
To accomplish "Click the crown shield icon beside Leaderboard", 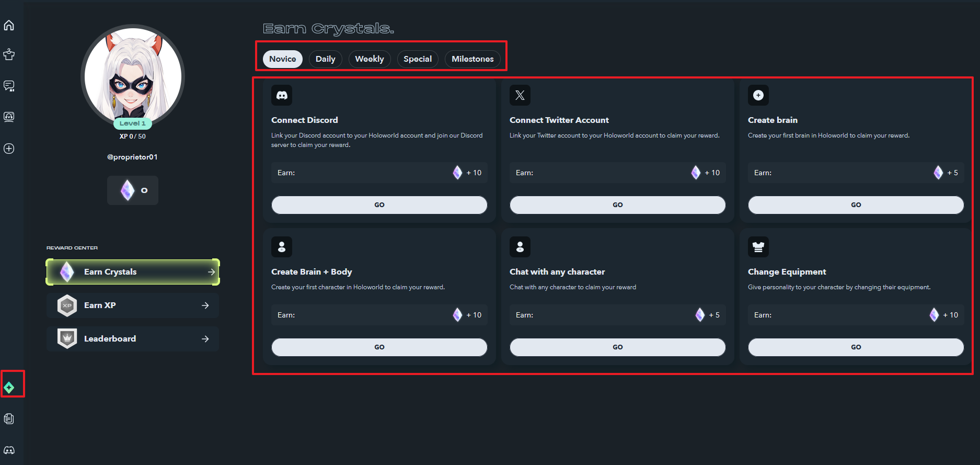I will [67, 338].
